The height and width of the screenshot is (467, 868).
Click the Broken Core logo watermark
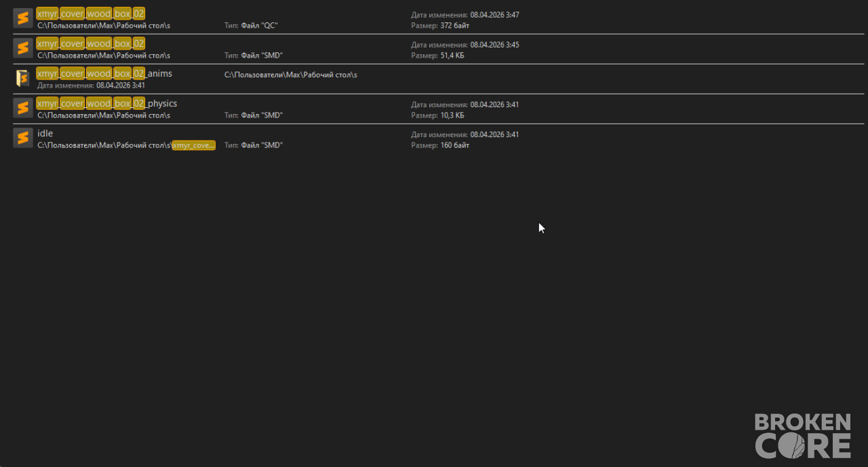(x=803, y=436)
